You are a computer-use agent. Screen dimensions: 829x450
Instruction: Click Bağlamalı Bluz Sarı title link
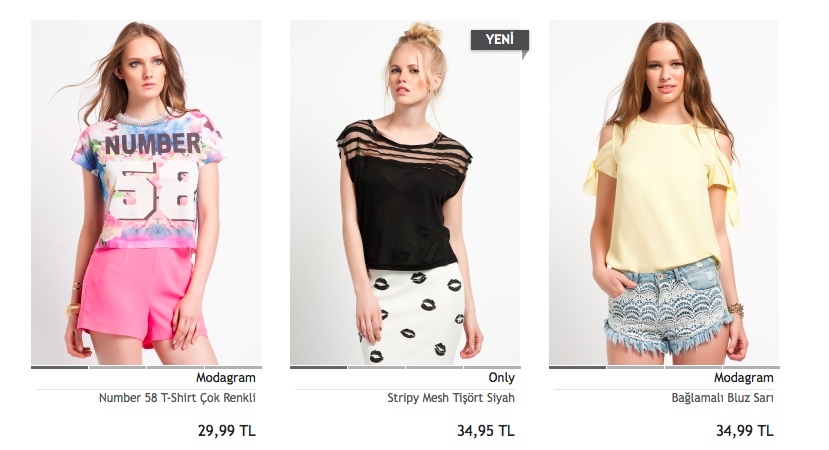[x=722, y=398]
